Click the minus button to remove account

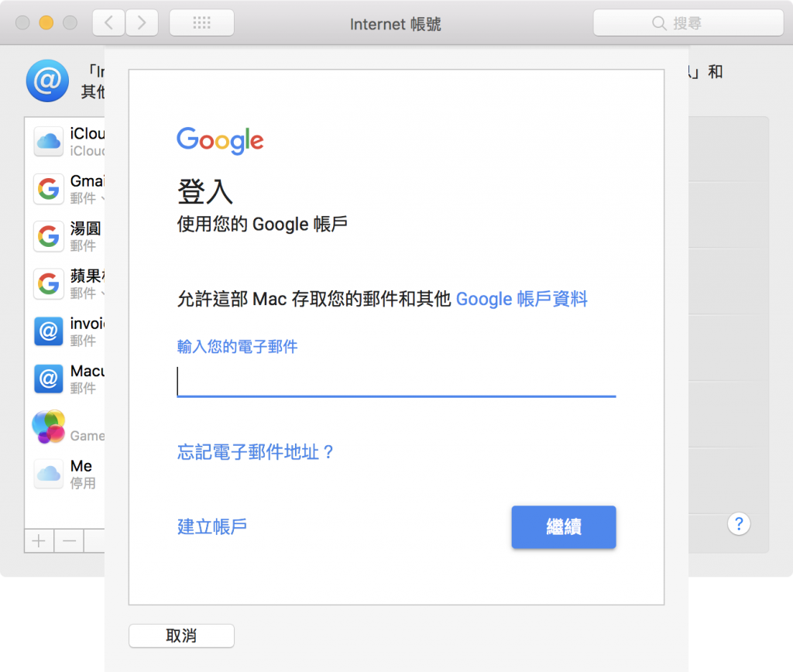69,541
